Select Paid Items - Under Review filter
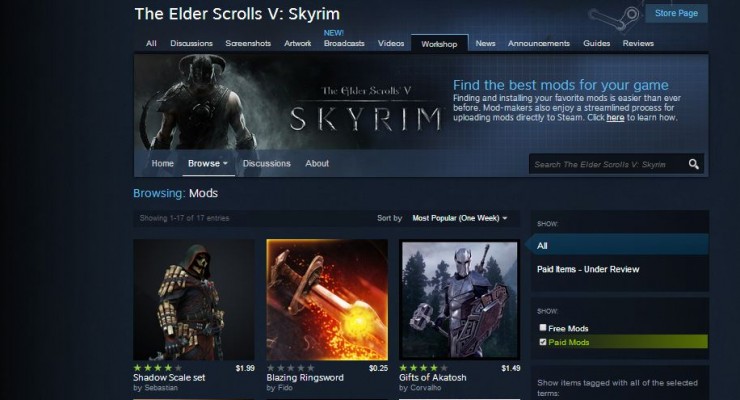 point(588,269)
